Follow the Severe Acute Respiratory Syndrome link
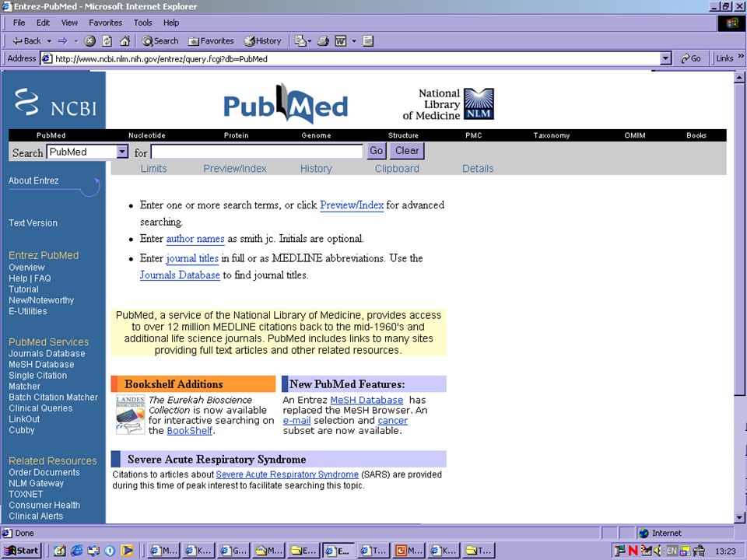The height and width of the screenshot is (560, 747). [x=287, y=474]
